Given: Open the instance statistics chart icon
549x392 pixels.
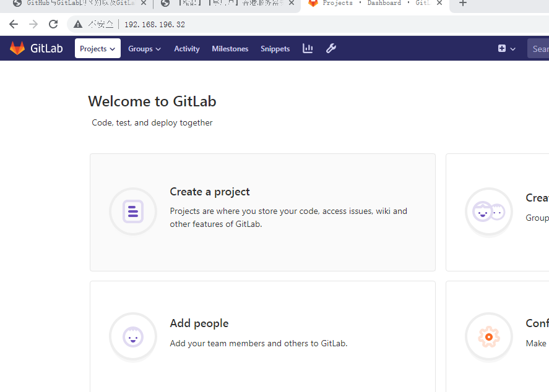Looking at the screenshot, I should (x=308, y=48).
